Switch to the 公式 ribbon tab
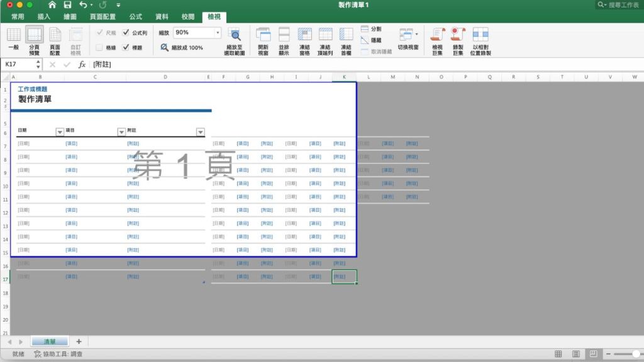The image size is (644, 362). point(135,17)
